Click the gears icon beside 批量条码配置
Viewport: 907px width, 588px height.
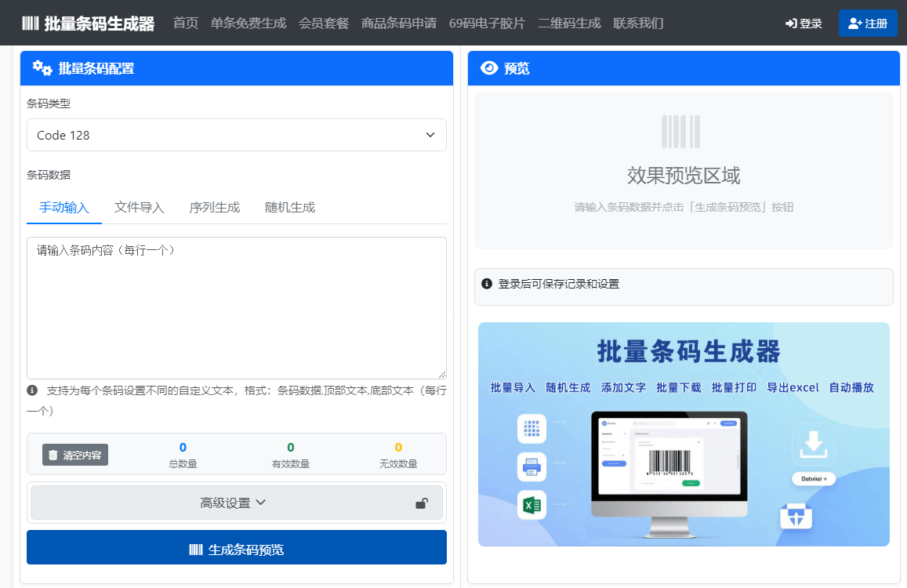tap(42, 67)
